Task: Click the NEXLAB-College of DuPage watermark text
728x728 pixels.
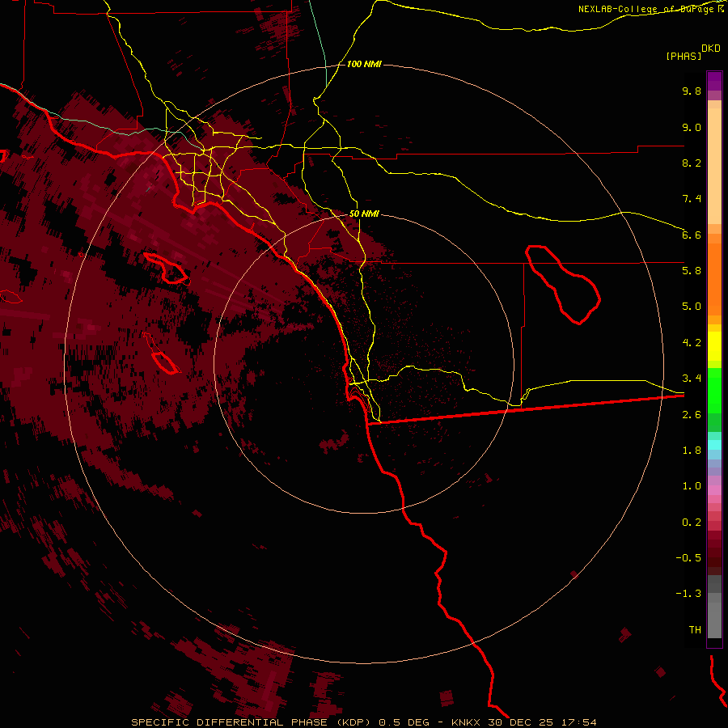Action: (x=651, y=9)
